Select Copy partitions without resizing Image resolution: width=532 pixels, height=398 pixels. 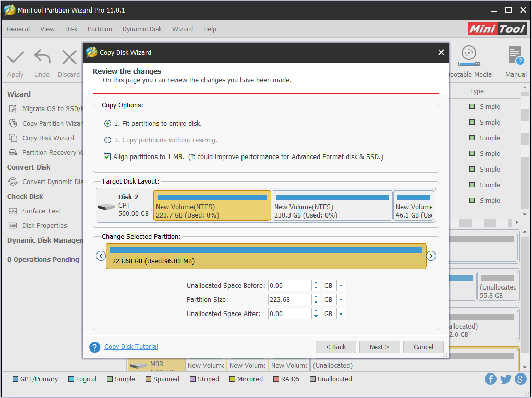pyautogui.click(x=107, y=140)
